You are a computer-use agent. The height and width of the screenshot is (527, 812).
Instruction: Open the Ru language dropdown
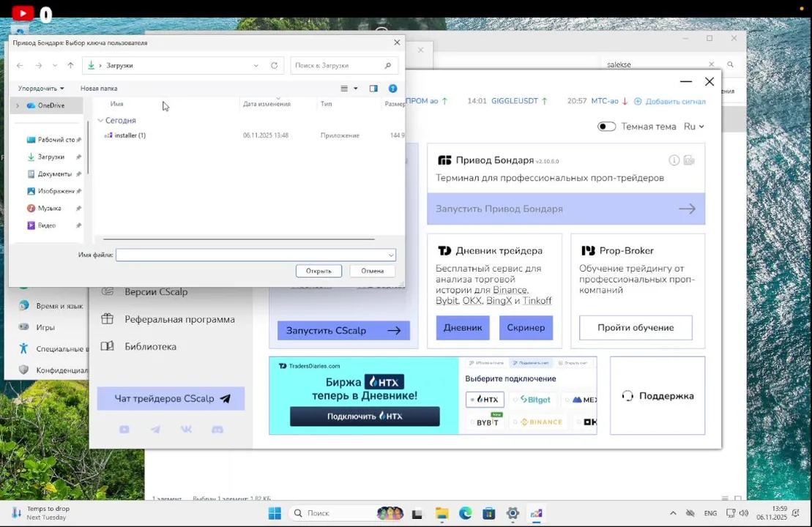tap(694, 127)
